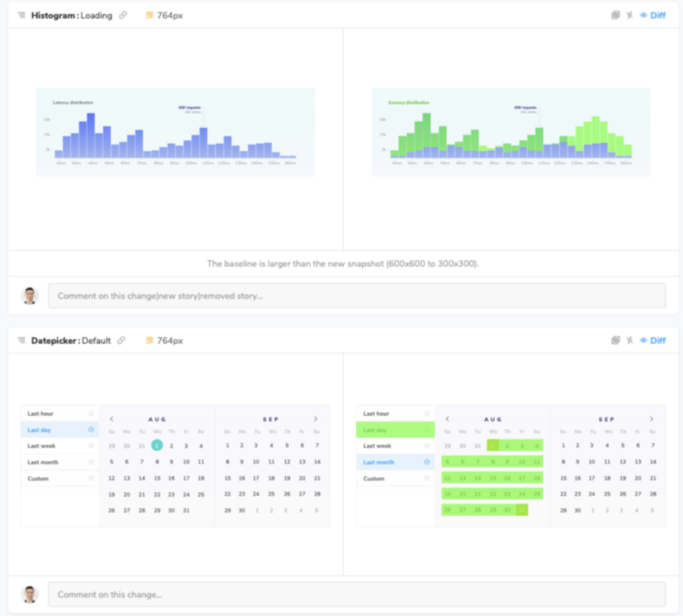The width and height of the screenshot is (683, 616).
Task: Pick September 7 in right datepicker
Action: (653, 445)
